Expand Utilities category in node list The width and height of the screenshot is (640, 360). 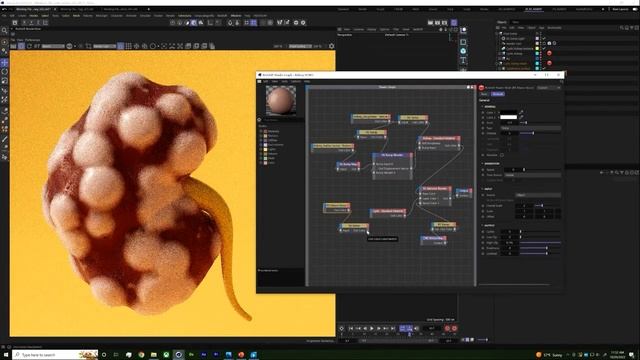[x=261, y=140]
